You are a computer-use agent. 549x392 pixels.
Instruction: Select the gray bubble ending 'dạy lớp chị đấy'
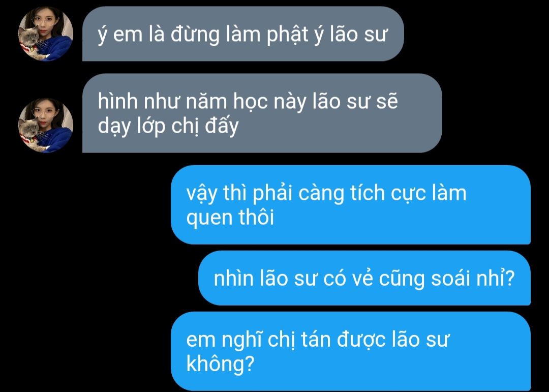click(x=262, y=113)
